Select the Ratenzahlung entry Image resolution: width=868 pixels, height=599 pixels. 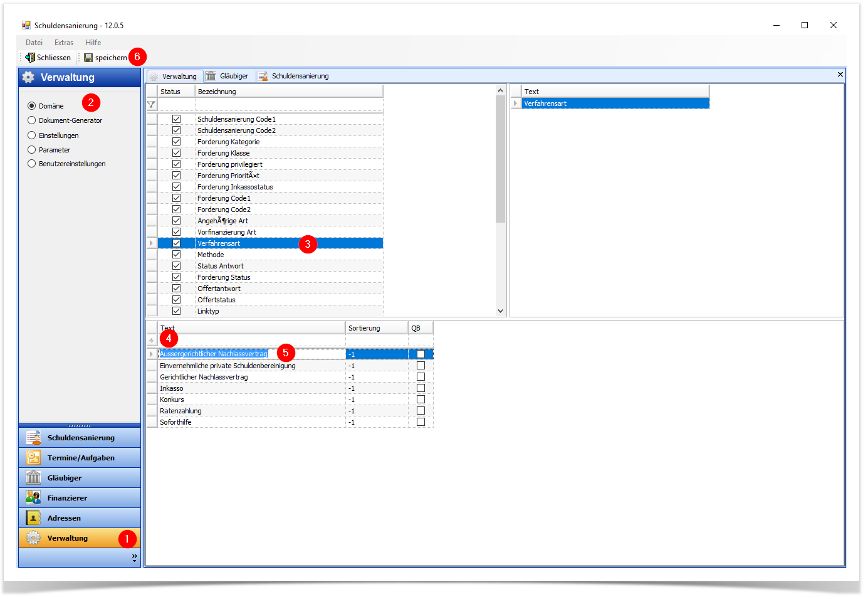coord(251,411)
